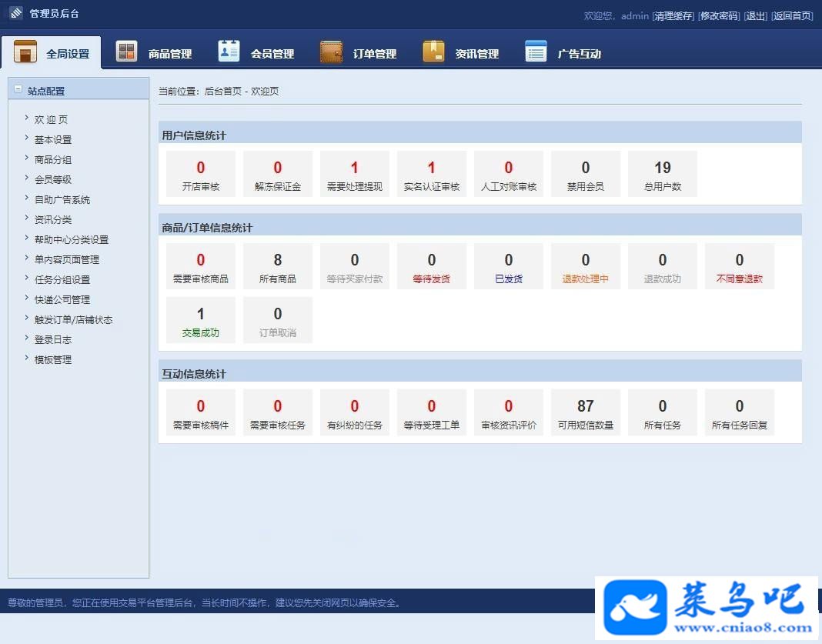Screen dimensions: 822x644
Task: Open the 实名认证审核 stat card
Action: tap(432, 174)
